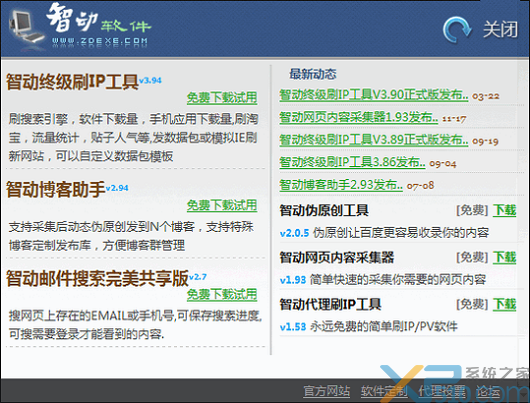The height and width of the screenshot is (403, 530).
Task: Open news 智动终级刷IP工具V3.90正式版发布
Action: (374, 95)
